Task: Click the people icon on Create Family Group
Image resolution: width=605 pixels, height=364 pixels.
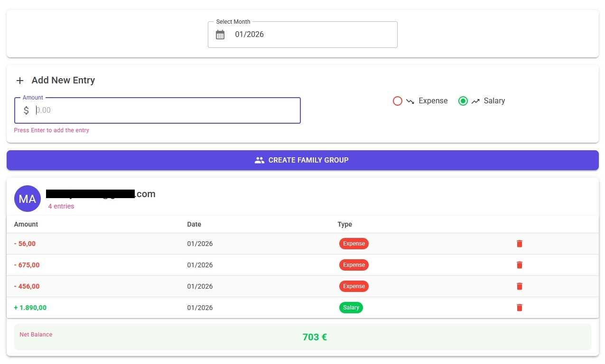Action: click(x=260, y=160)
